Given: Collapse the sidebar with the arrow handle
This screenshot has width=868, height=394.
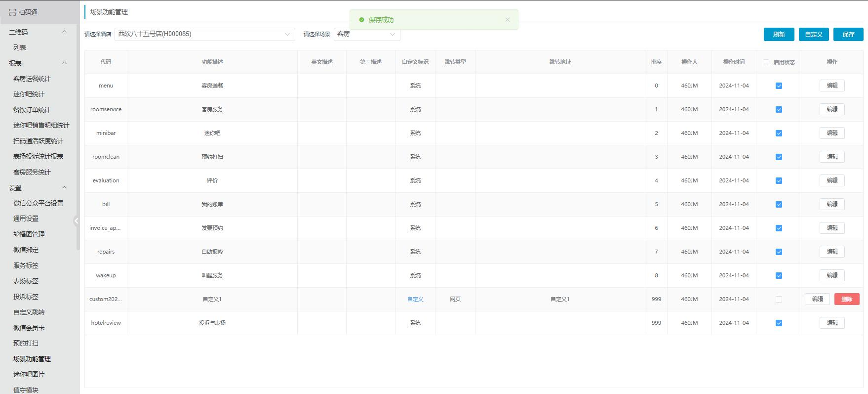Looking at the screenshot, I should tap(76, 221).
